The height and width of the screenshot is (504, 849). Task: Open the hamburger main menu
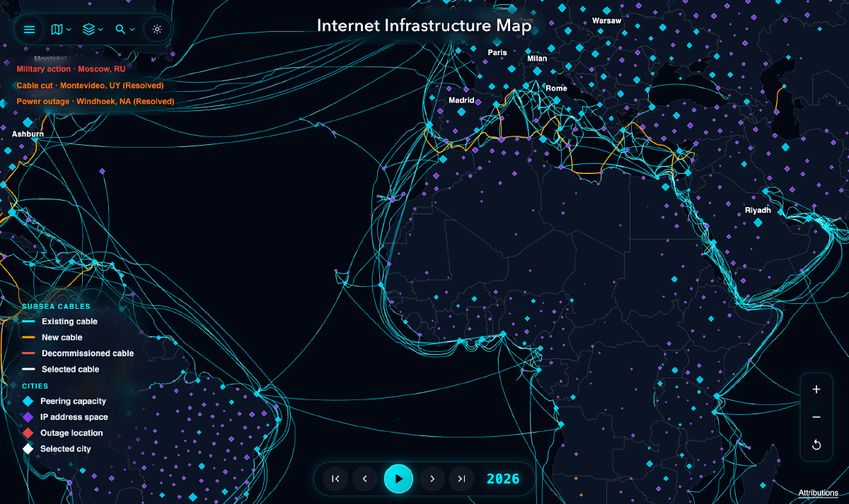click(x=29, y=30)
